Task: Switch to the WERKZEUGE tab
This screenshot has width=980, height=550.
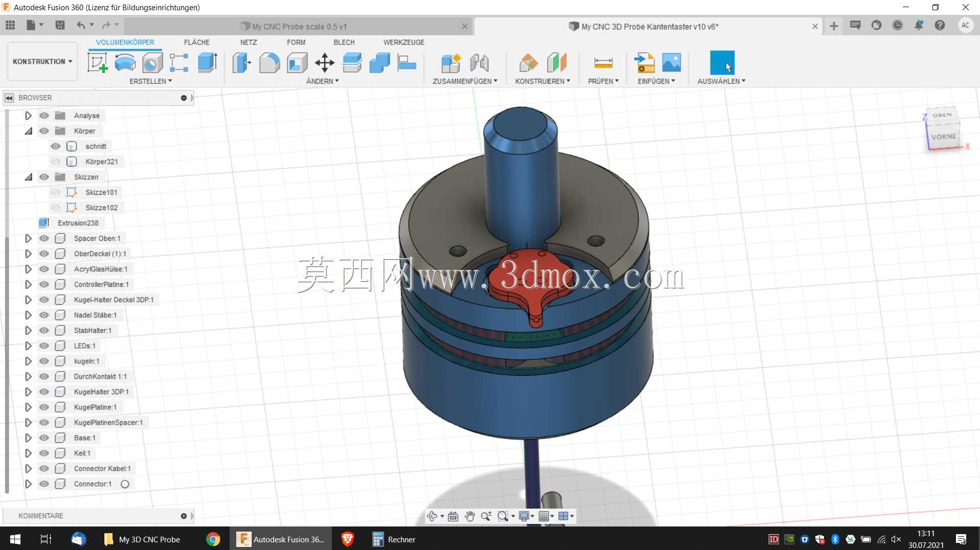Action: coord(404,42)
